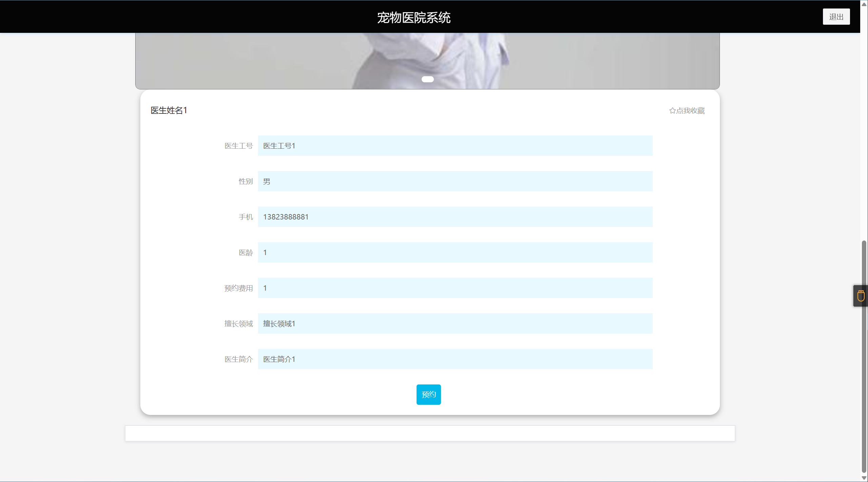Click the star favorite icon
The width and height of the screenshot is (868, 482).
click(672, 111)
